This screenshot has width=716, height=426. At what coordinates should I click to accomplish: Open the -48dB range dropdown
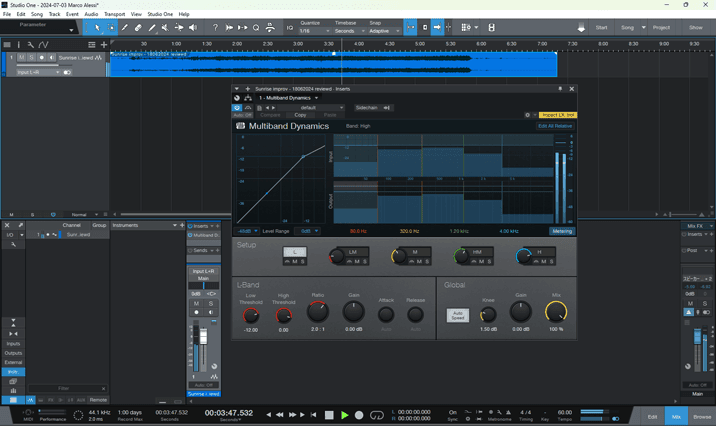click(x=247, y=231)
